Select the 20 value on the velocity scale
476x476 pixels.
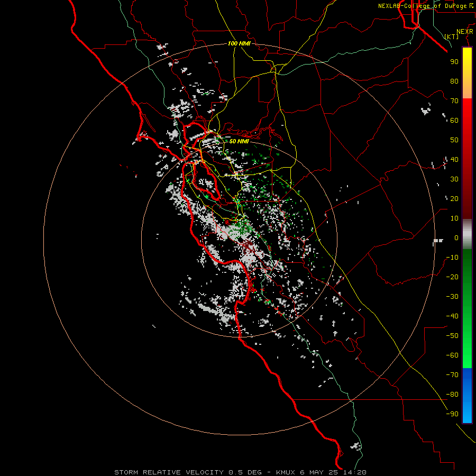point(454,198)
